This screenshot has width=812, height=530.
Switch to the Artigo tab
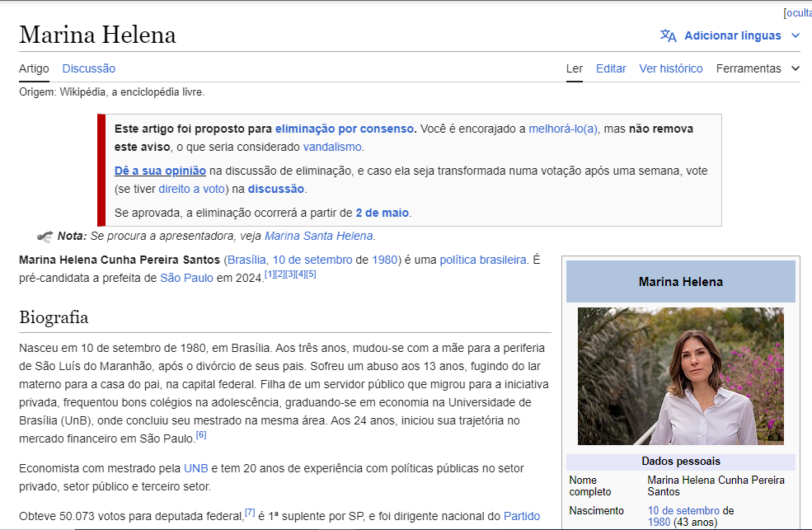tap(34, 68)
